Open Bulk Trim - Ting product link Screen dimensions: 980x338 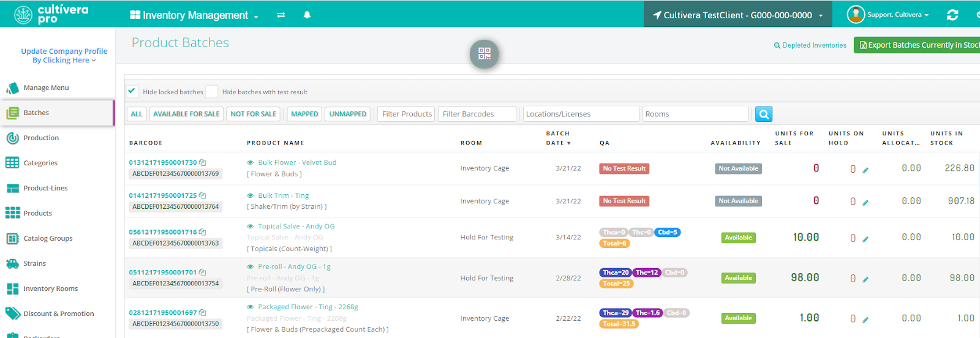pyautogui.click(x=284, y=195)
